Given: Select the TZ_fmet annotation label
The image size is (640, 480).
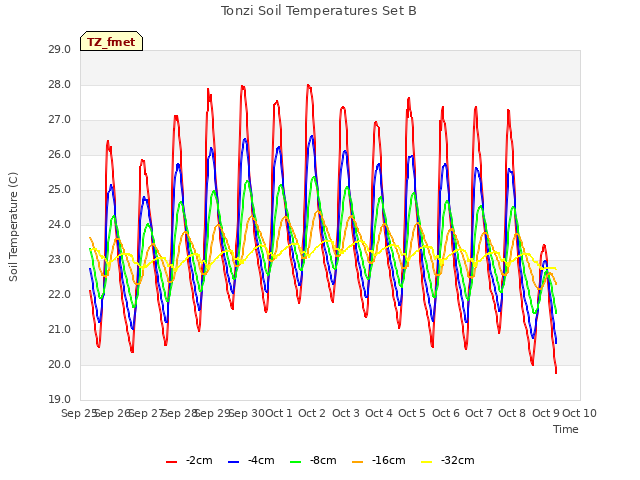Looking at the screenshot, I should point(111,42).
